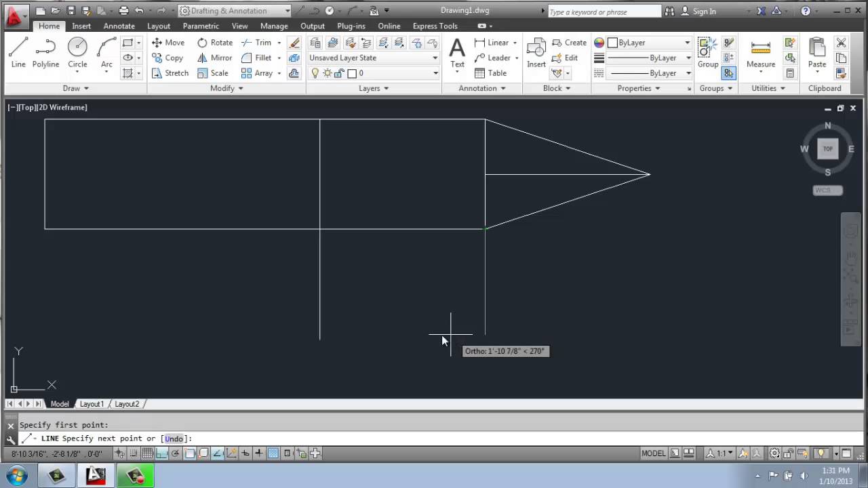Go to the Layout1 tab

point(92,404)
